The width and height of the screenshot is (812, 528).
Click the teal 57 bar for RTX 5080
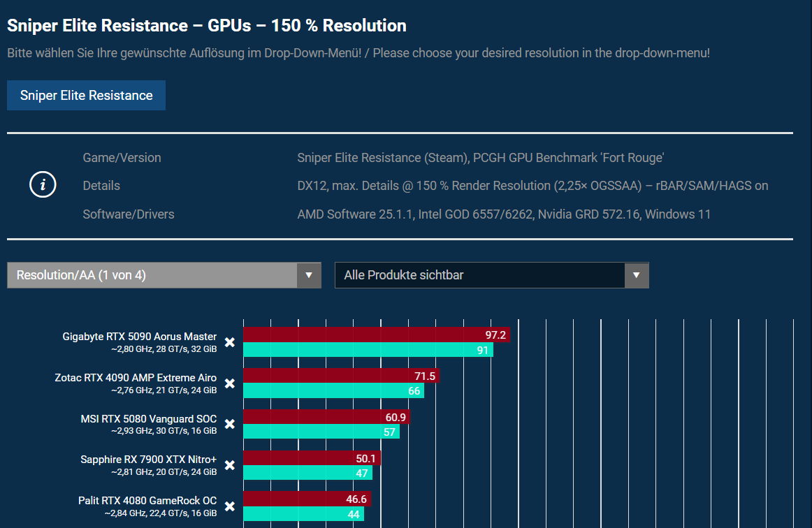(321, 431)
